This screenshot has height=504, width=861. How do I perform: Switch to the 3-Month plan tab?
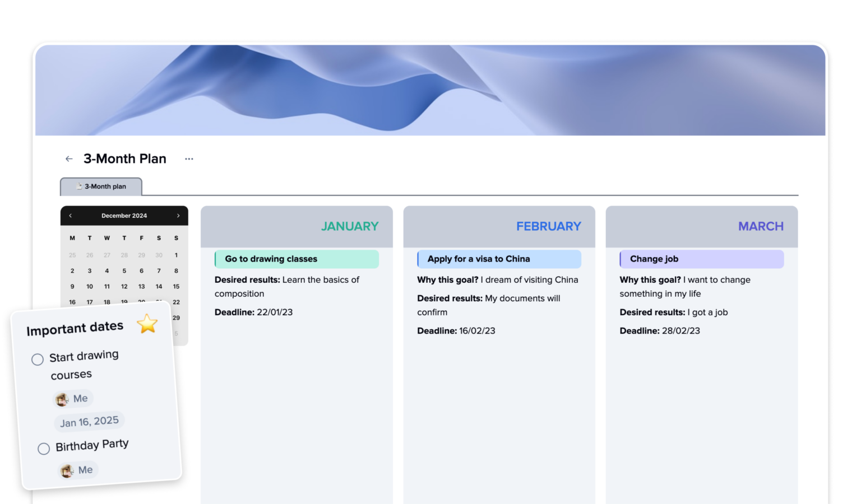point(101,186)
